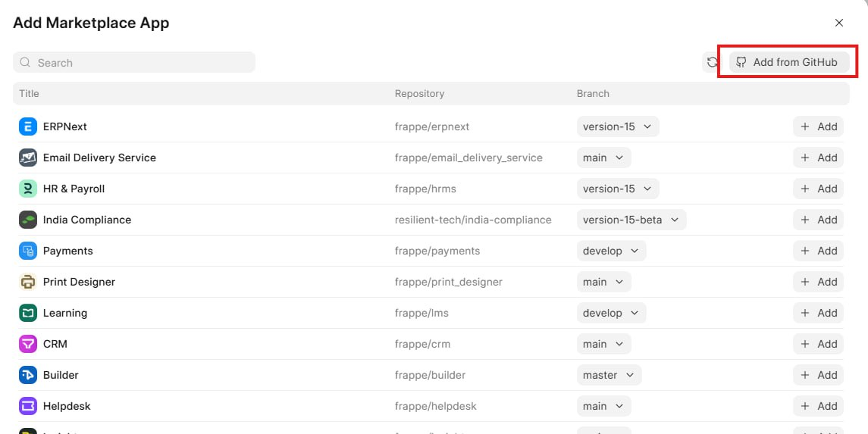This screenshot has height=434, width=868.
Task: Click the Print Designer app icon
Action: pyautogui.click(x=28, y=282)
